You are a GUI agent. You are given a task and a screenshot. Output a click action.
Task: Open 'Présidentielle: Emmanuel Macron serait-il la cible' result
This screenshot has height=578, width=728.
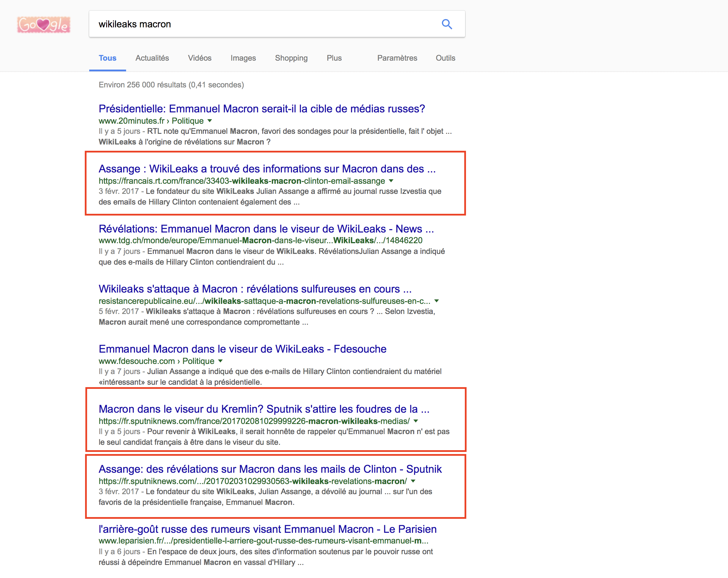point(262,109)
